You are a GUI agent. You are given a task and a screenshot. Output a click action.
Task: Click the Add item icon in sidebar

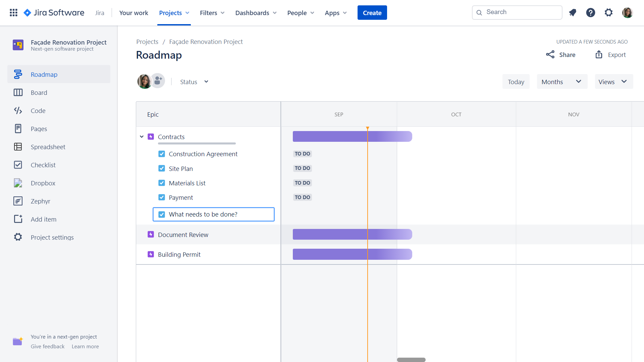[x=18, y=219]
